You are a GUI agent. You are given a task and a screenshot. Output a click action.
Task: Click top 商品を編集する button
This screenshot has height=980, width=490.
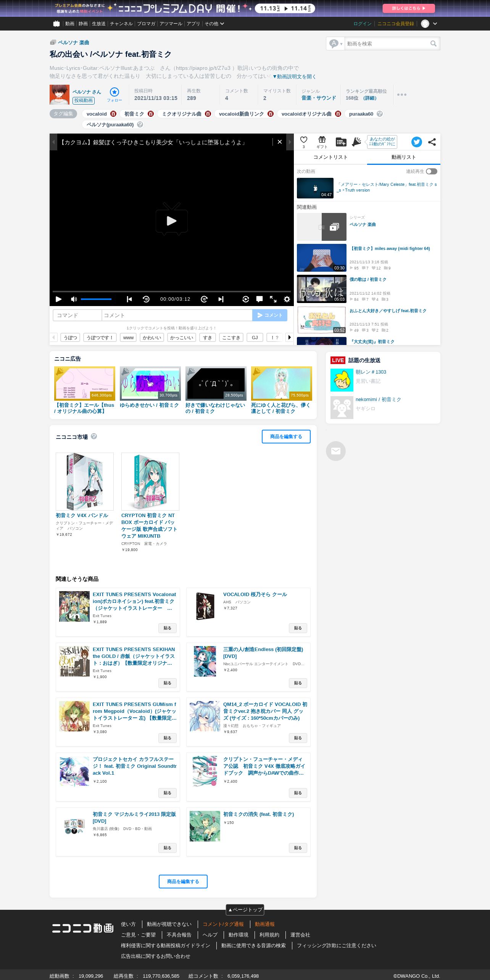pyautogui.click(x=286, y=437)
